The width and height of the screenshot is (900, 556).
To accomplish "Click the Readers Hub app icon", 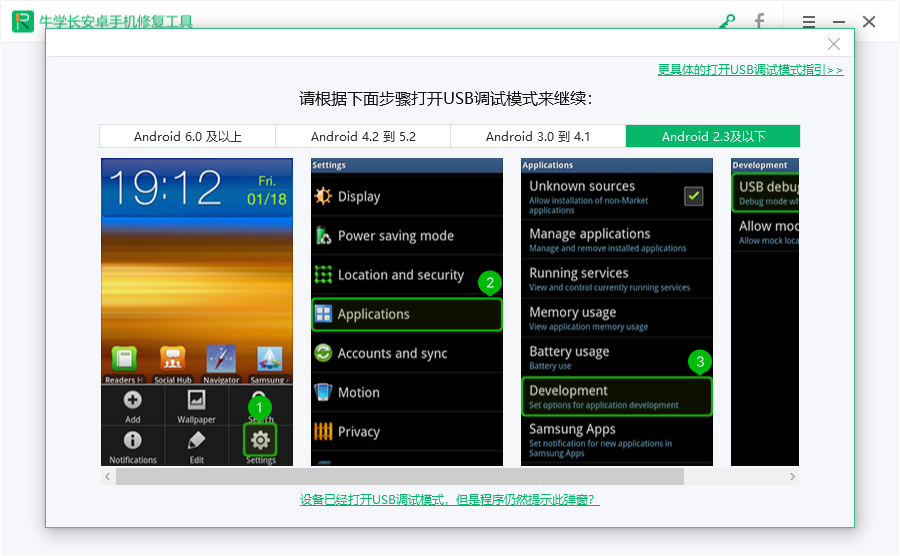I will 124,359.
